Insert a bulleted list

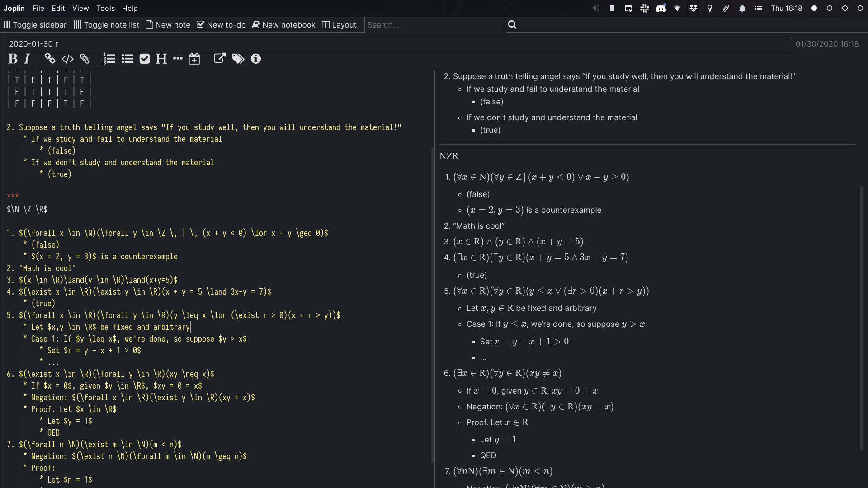coord(127,59)
